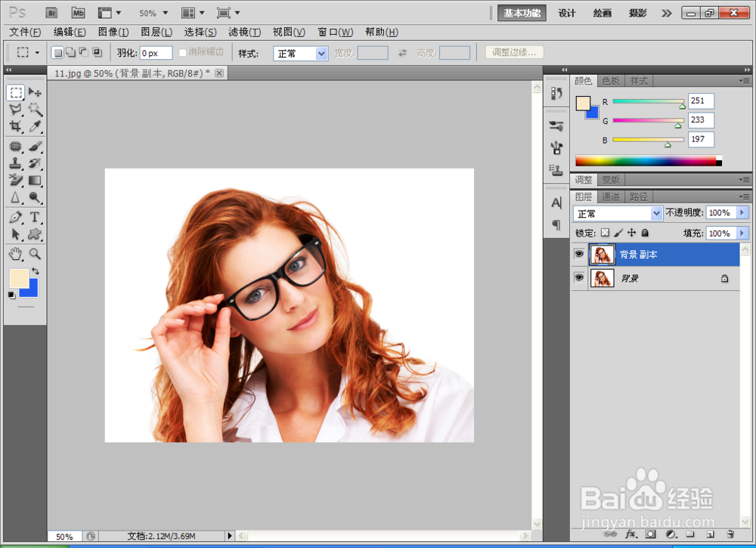Open the Paragraph panel icon

[x=556, y=224]
